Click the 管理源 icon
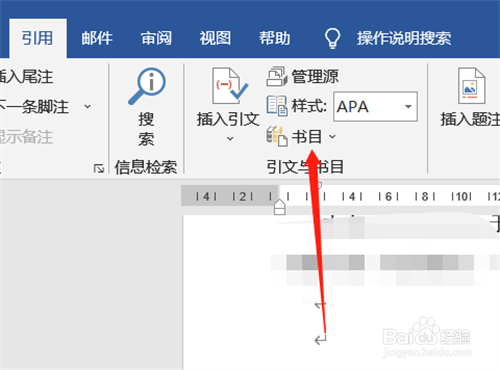Viewport: 500px width, 370px height. point(277,76)
